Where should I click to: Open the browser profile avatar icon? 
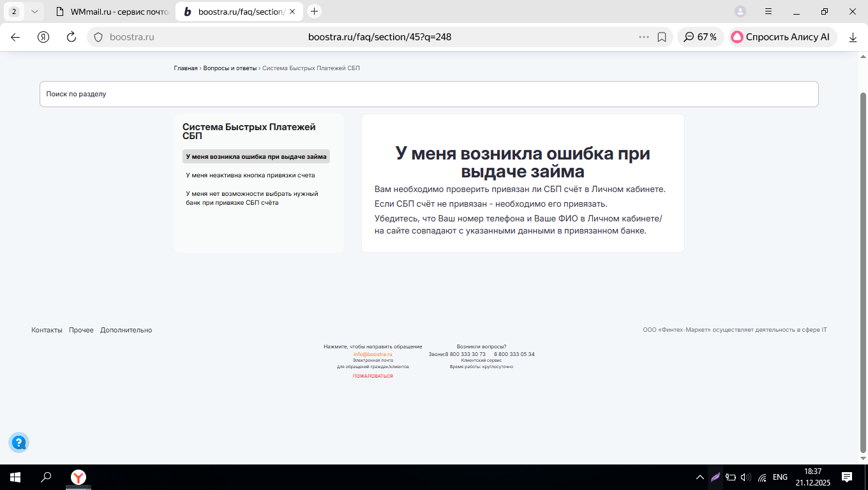click(740, 11)
